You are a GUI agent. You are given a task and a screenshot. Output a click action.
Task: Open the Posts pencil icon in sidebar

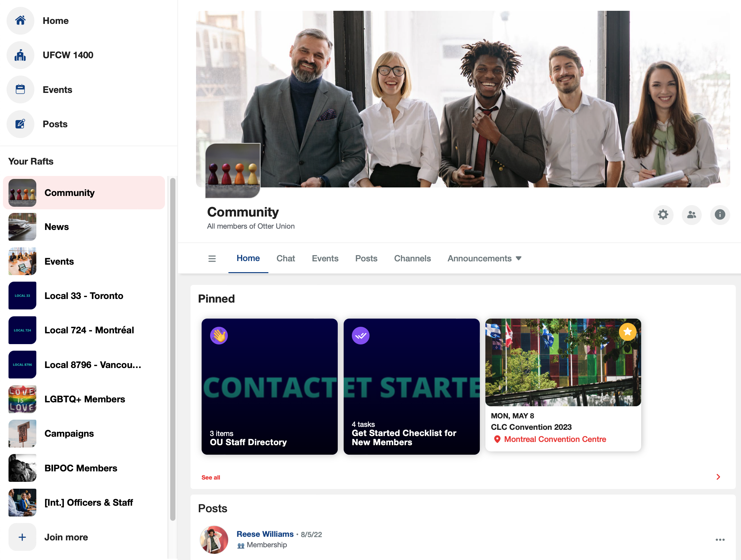(x=20, y=124)
